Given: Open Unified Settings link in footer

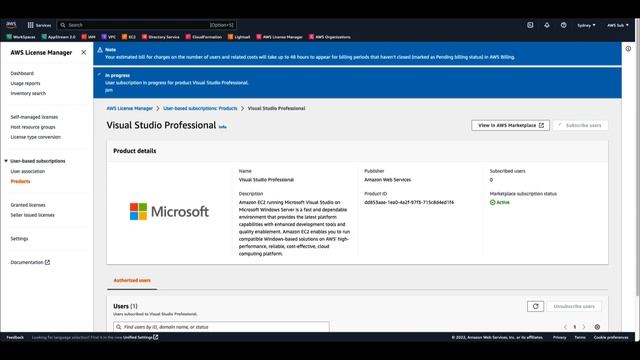Looking at the screenshot, I should (140, 337).
